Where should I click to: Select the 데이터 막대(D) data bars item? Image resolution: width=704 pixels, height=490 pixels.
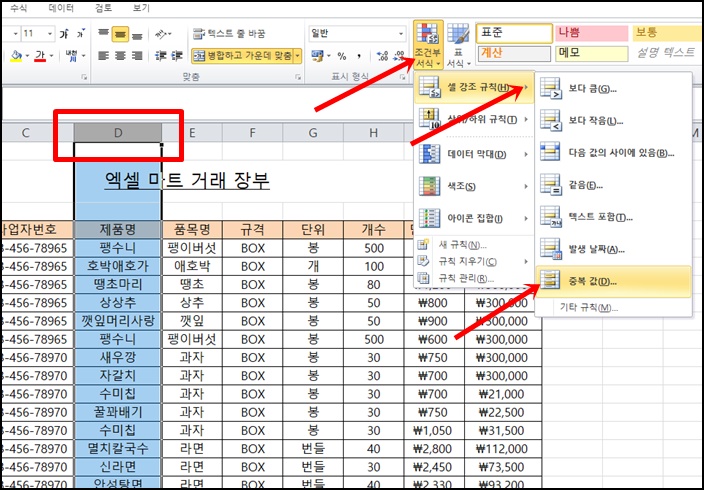pos(474,154)
